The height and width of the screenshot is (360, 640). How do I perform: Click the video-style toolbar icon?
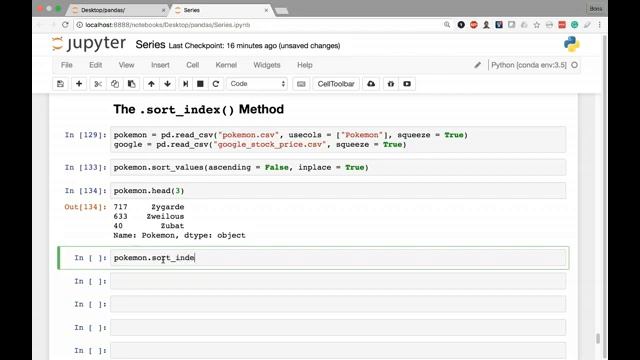tap(407, 84)
